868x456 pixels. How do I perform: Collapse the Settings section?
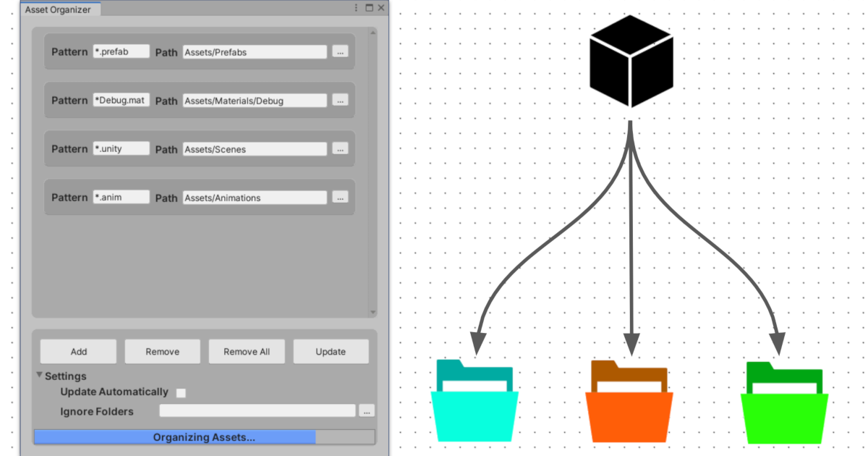[x=40, y=376]
